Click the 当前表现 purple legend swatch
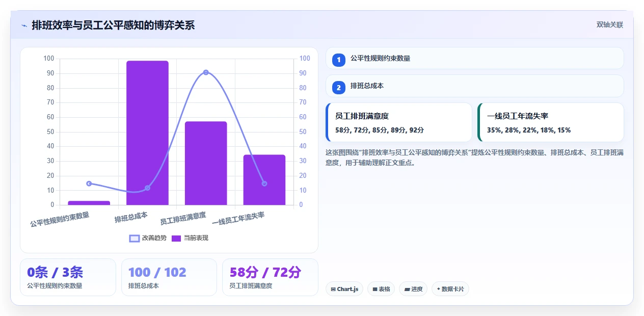 click(x=176, y=239)
